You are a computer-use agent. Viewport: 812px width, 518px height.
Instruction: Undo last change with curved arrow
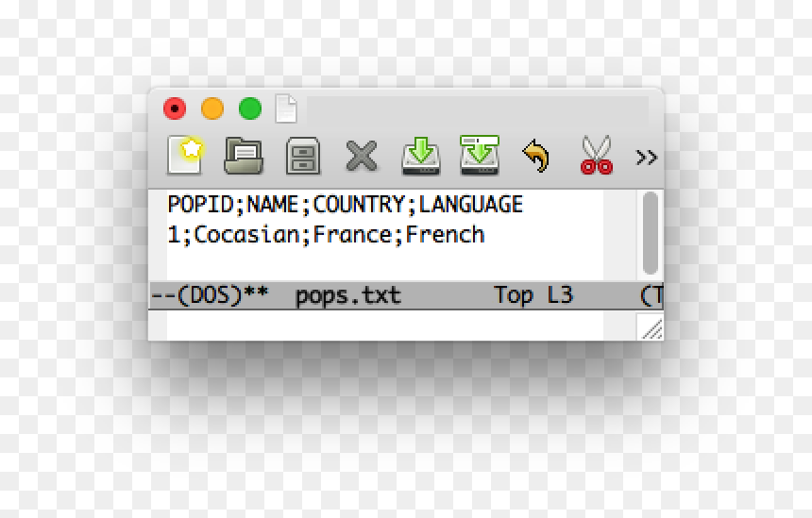point(536,156)
